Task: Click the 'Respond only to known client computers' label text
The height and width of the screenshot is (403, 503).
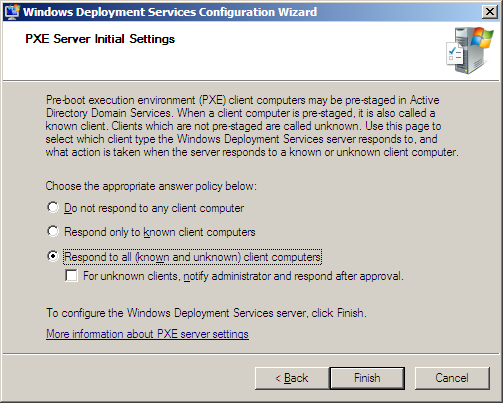Action: (160, 232)
